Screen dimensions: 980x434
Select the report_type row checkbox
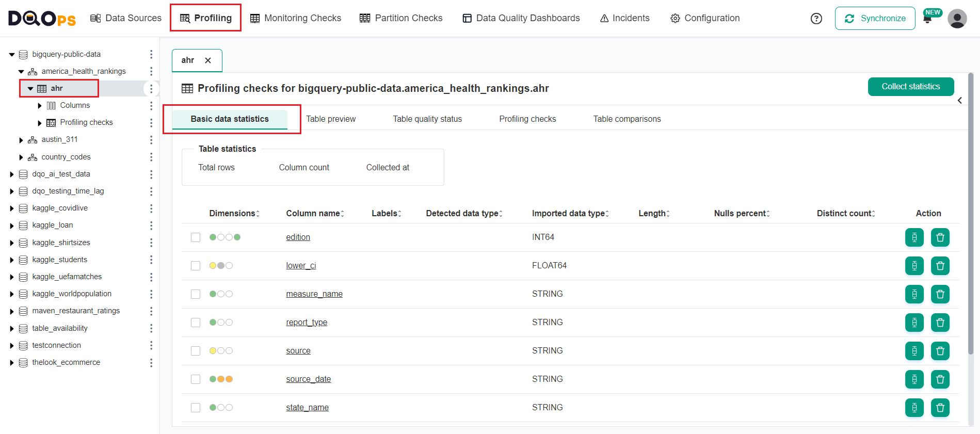(196, 323)
